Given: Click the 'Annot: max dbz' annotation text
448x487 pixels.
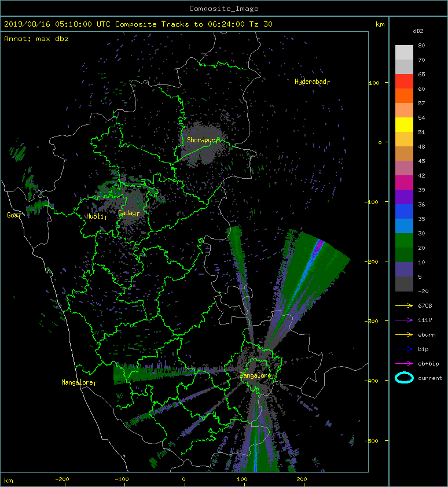Looking at the screenshot, I should pos(36,39).
